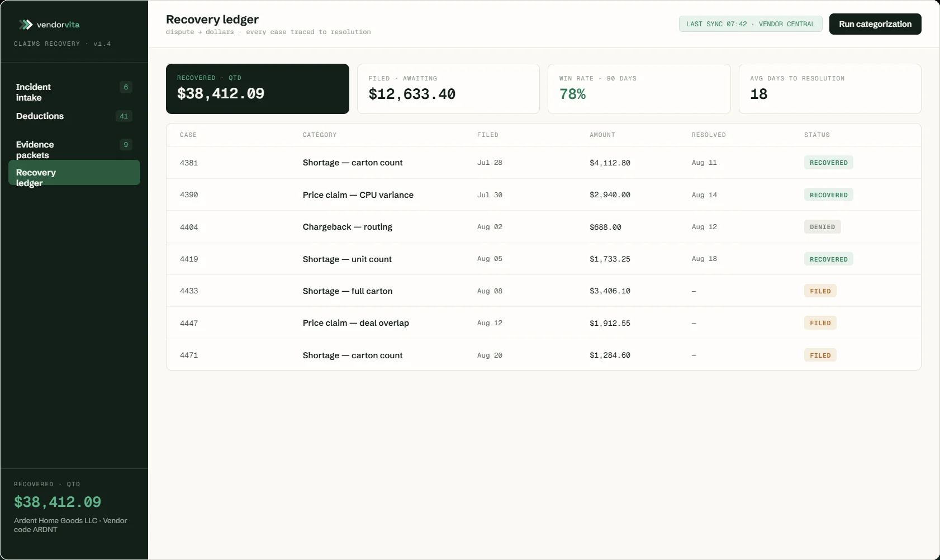940x560 pixels.
Task: Select Chargeback — routing category
Action: click(348, 227)
